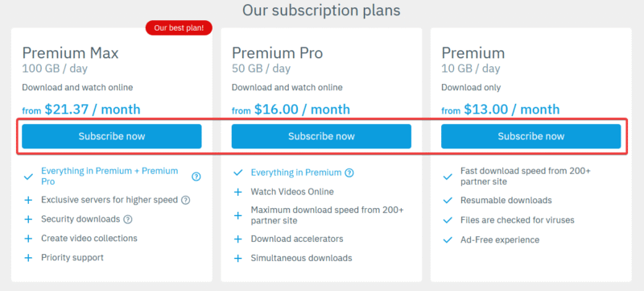Open the Everything in Premium link
The width and height of the screenshot is (644, 291).
[296, 173]
